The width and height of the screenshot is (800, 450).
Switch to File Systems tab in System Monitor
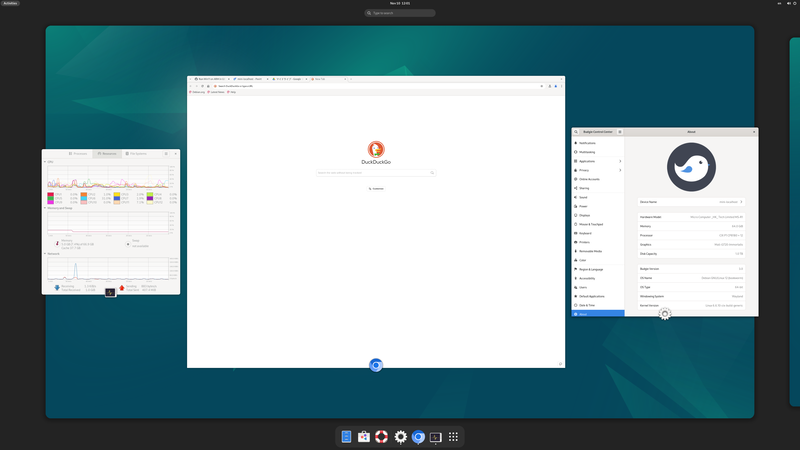136,154
